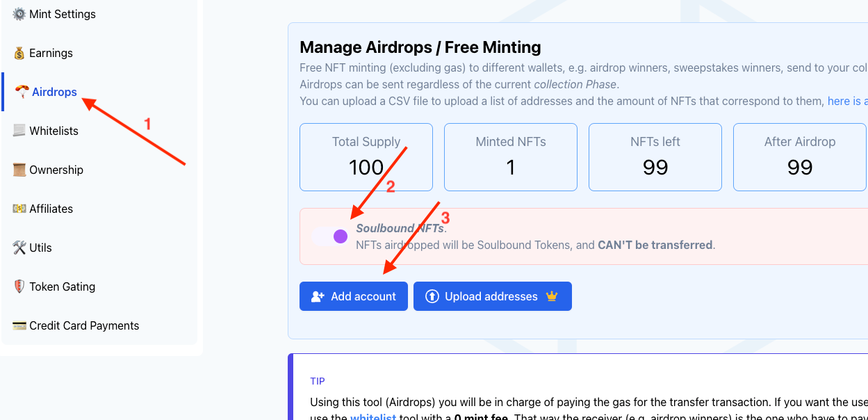Click the Total Supply stat card
The width and height of the screenshot is (868, 420).
point(366,157)
